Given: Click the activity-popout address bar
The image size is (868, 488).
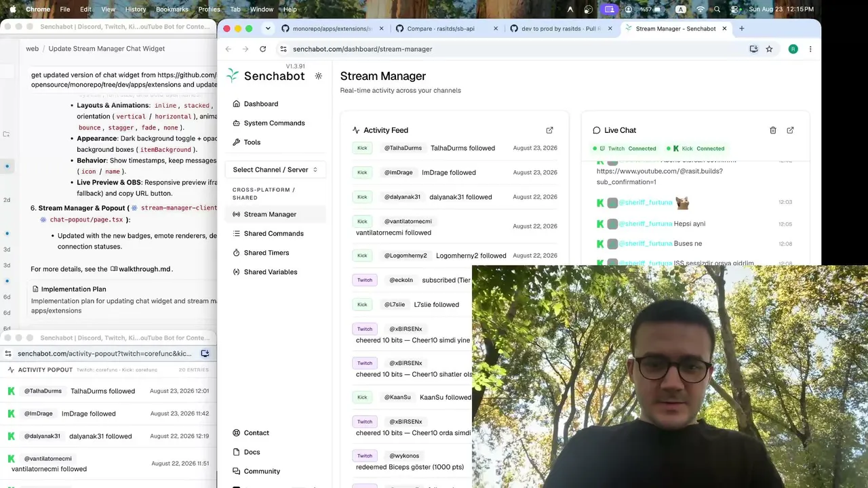Looking at the screenshot, I should coord(105,353).
